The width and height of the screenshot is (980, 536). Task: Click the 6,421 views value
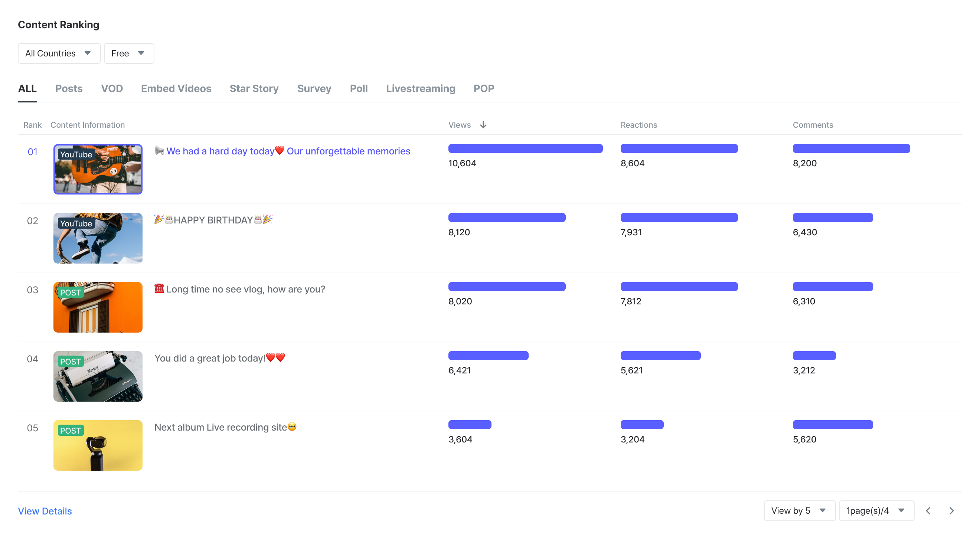460,370
